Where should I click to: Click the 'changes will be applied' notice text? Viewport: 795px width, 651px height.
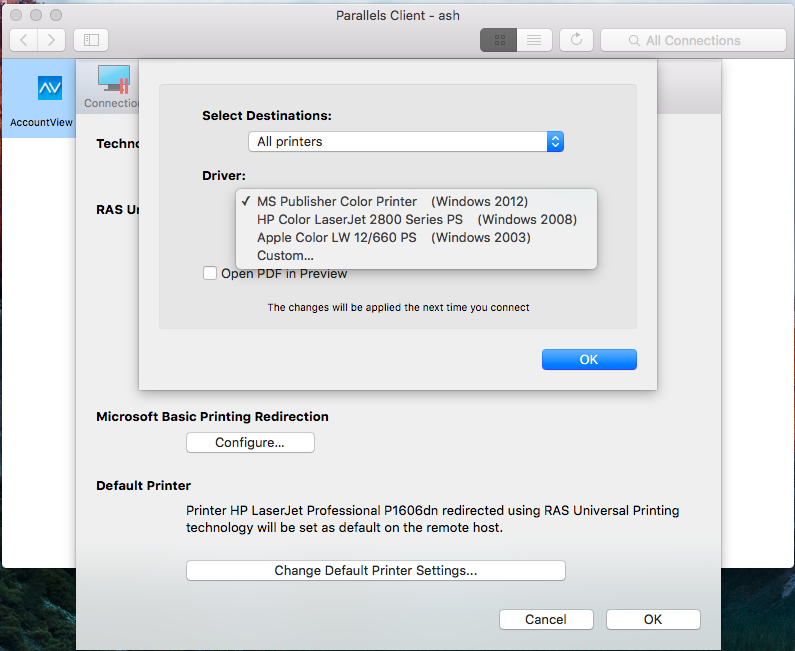(x=399, y=307)
